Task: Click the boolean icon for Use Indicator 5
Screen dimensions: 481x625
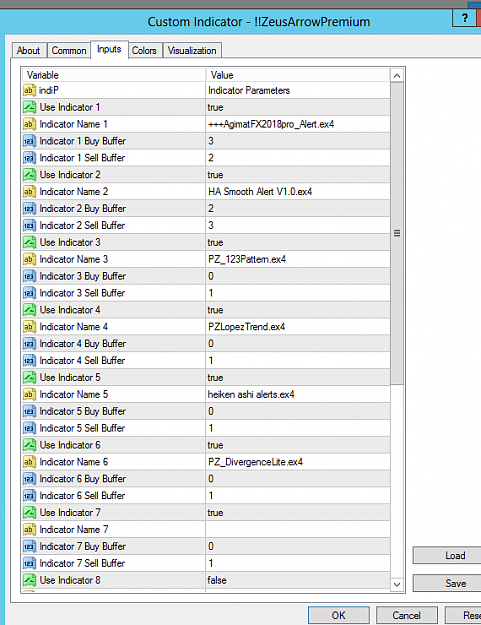Action: 29,377
